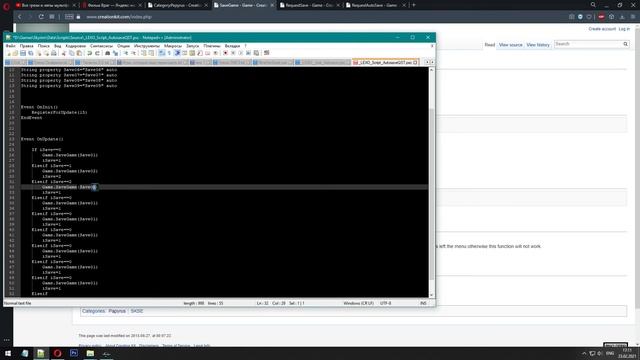Click Log in link
The width and height of the screenshot is (640, 360).
[x=624, y=29]
